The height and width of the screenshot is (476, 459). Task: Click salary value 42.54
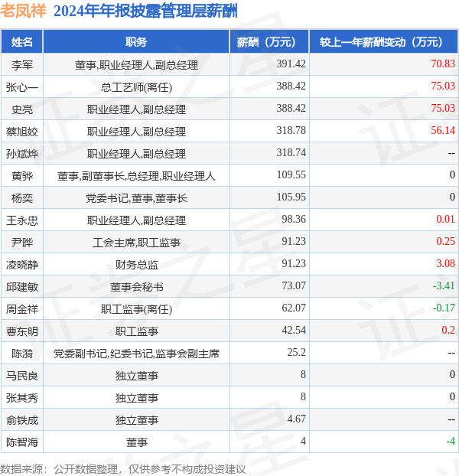tap(294, 330)
